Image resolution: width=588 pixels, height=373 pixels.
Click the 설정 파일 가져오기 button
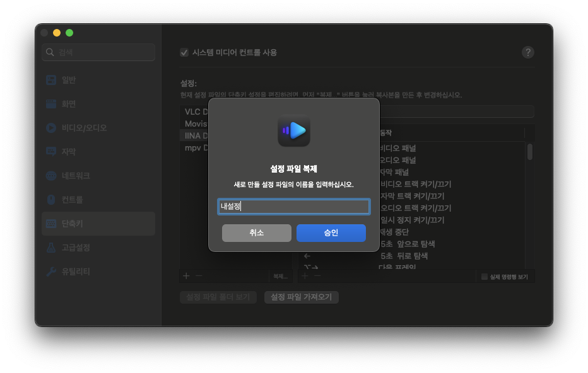pyautogui.click(x=301, y=297)
